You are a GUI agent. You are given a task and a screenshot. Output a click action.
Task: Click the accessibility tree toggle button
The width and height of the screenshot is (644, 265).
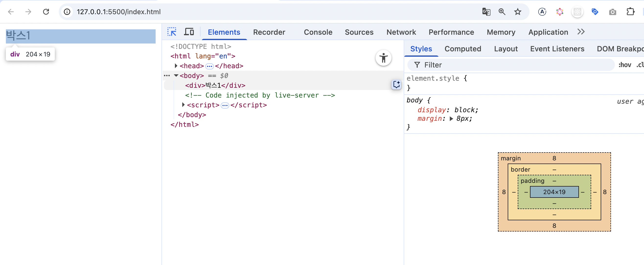click(x=383, y=58)
